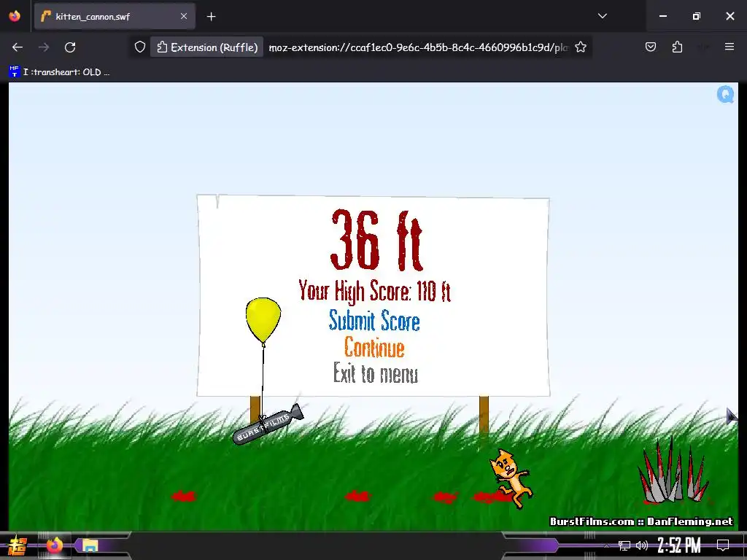Open a new tab with plus button
Viewport: 747px width, 560px height.
click(211, 17)
